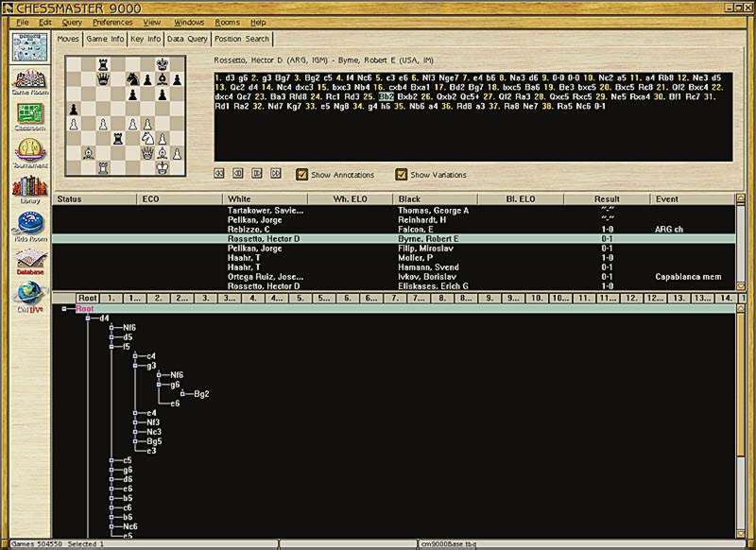This screenshot has height=550, width=756.
Task: Open the File menu
Action: pos(23,22)
